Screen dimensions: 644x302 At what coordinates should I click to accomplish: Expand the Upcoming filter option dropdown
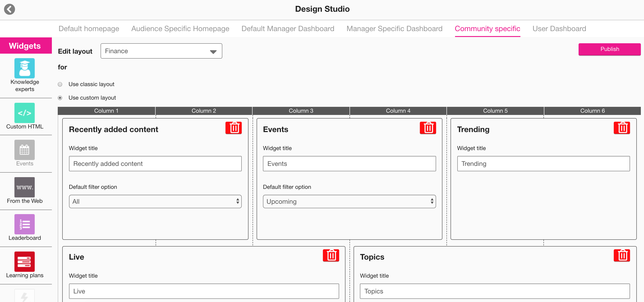(x=349, y=201)
